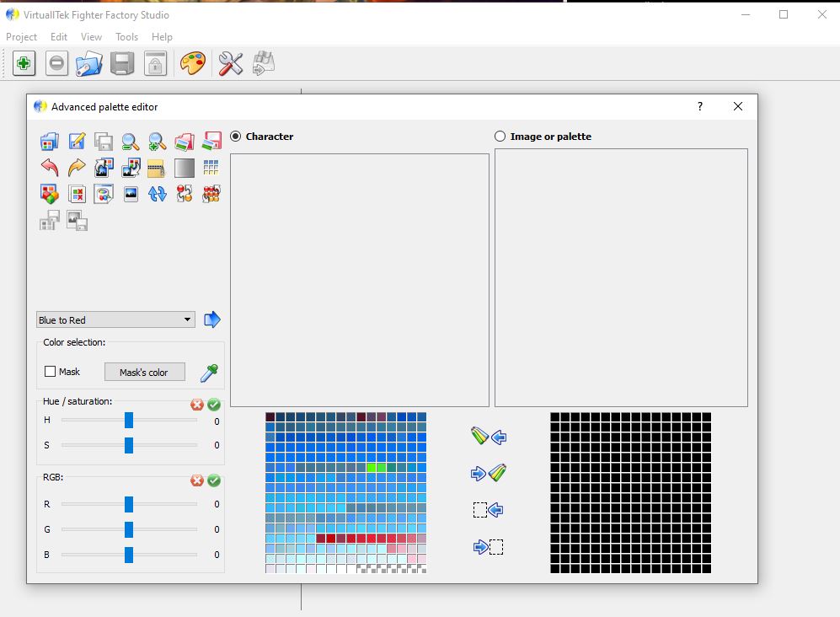The height and width of the screenshot is (617, 840).
Task: Click the dialog's question mark help button
Action: coord(699,106)
